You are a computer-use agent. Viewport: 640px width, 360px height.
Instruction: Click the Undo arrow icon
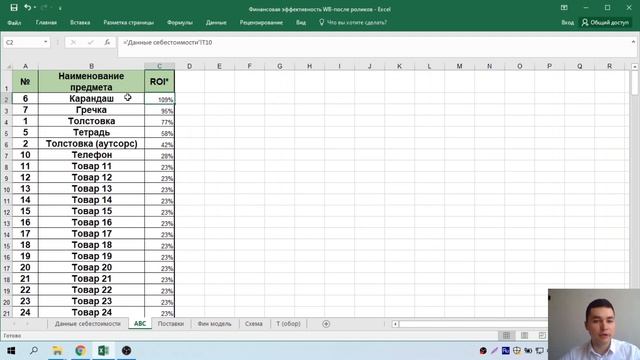27,8
